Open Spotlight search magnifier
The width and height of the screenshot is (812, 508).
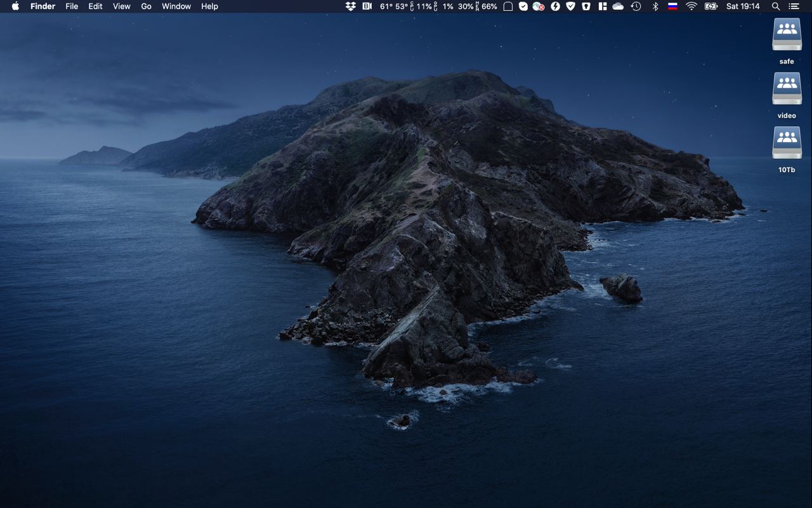click(x=776, y=6)
